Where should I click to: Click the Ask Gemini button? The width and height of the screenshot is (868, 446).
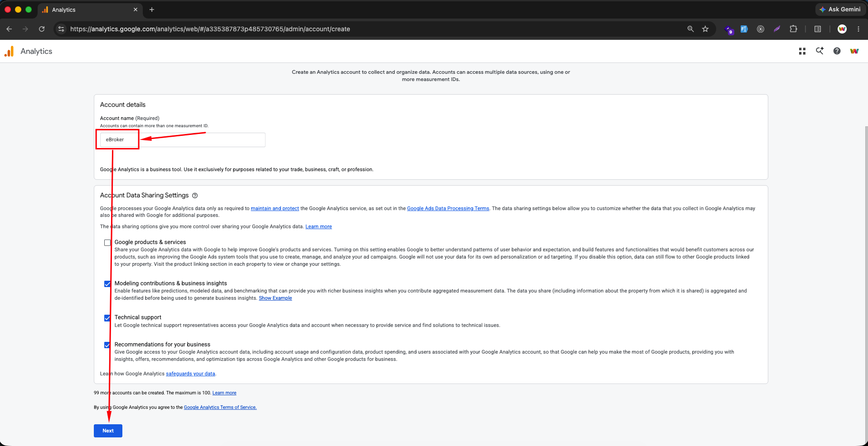click(840, 10)
